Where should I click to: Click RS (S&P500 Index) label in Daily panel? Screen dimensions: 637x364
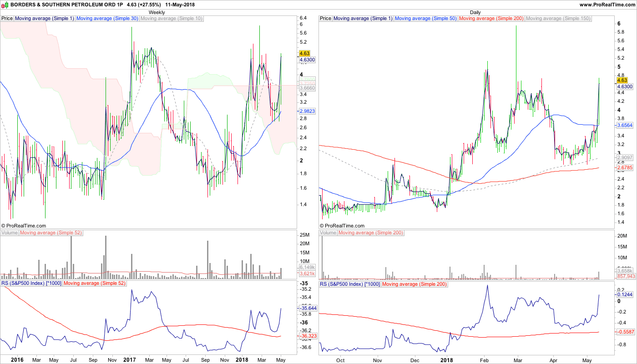(350, 284)
